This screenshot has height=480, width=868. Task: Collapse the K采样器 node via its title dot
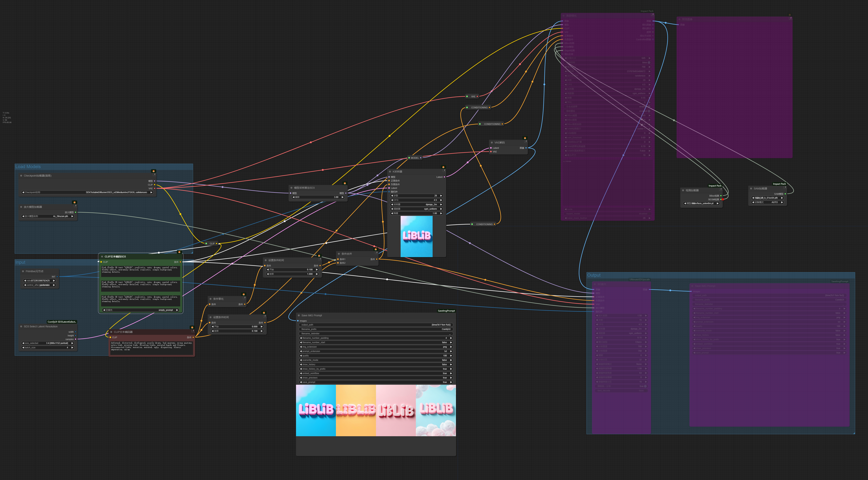click(x=390, y=172)
